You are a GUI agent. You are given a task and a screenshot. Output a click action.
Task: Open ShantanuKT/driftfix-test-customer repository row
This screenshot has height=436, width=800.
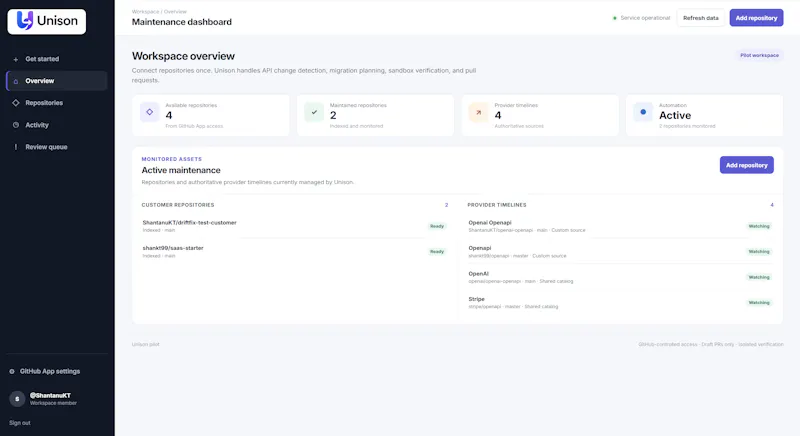294,226
